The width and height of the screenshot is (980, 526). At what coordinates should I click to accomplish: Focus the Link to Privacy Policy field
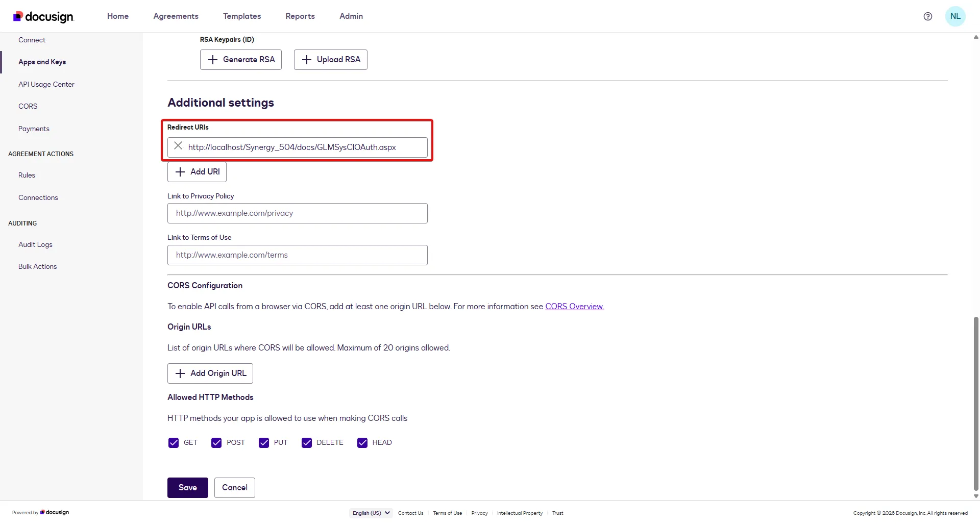point(297,213)
